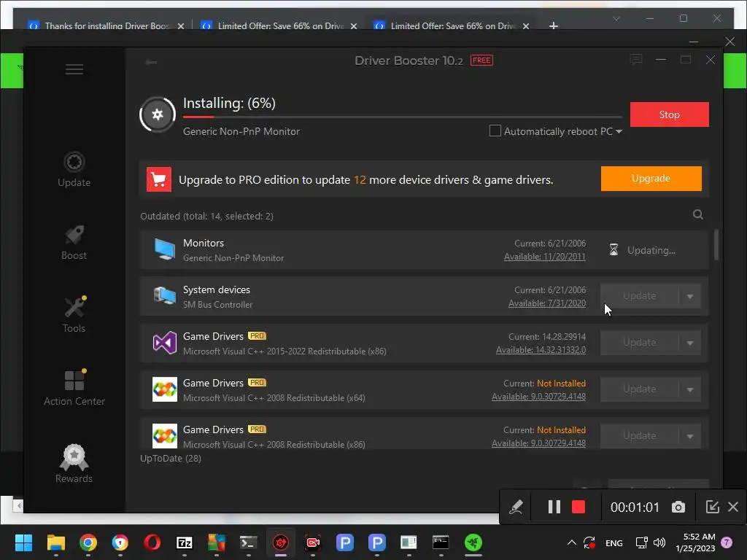Viewport: 747px width, 560px height.
Task: Expand dropdown for SM Bus Controller update
Action: click(x=690, y=296)
